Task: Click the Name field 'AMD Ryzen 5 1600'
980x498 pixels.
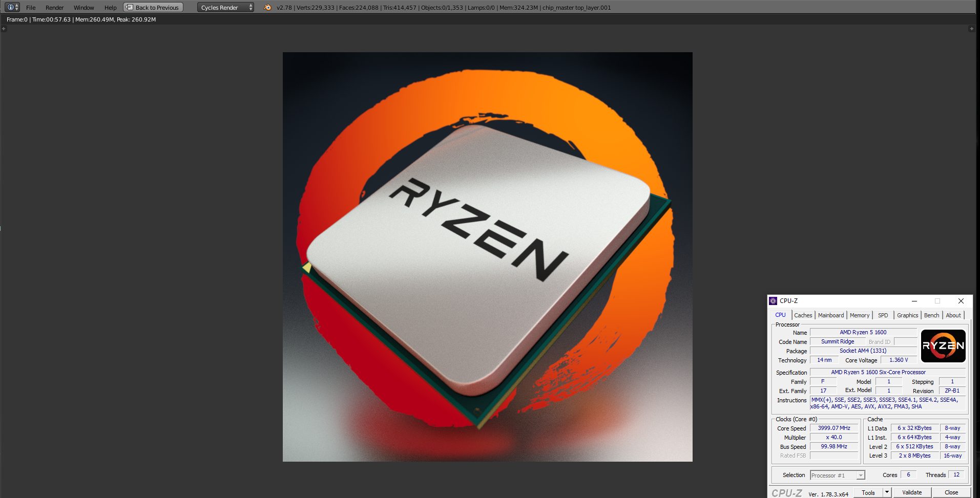Action: (x=863, y=333)
